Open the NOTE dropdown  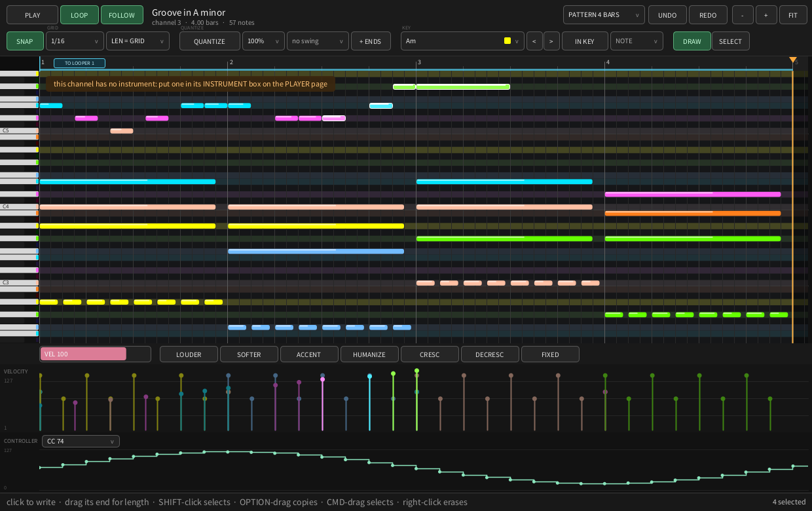637,41
